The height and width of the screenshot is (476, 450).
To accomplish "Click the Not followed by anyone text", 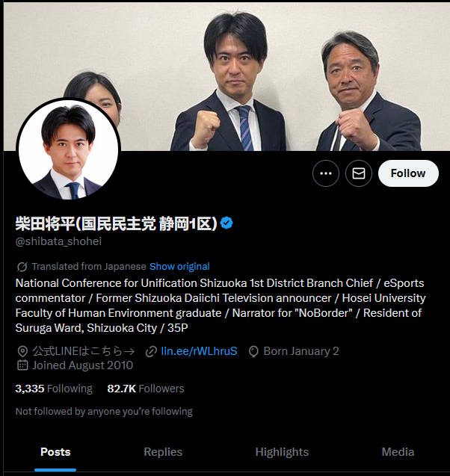I will [104, 412].
